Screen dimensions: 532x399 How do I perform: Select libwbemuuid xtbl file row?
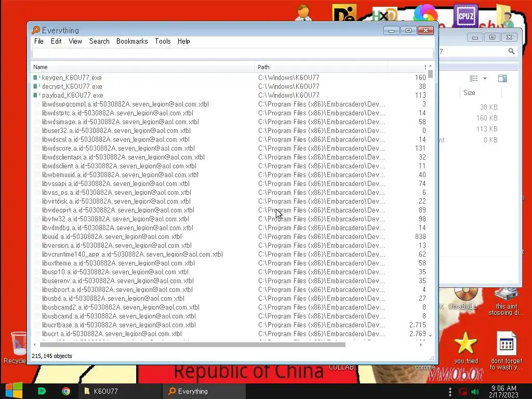coord(229,175)
